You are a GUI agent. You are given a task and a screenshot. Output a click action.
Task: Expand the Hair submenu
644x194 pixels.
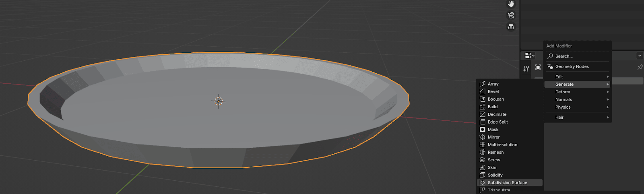pos(578,117)
